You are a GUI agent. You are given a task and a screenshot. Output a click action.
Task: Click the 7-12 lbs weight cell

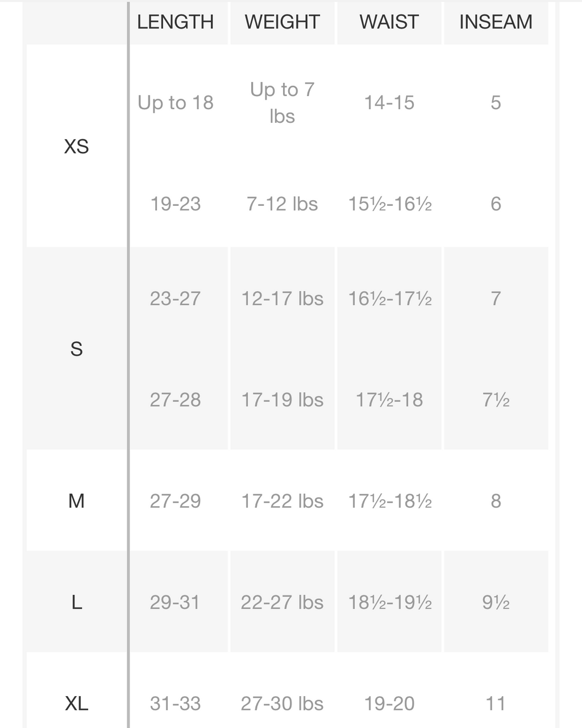(282, 204)
